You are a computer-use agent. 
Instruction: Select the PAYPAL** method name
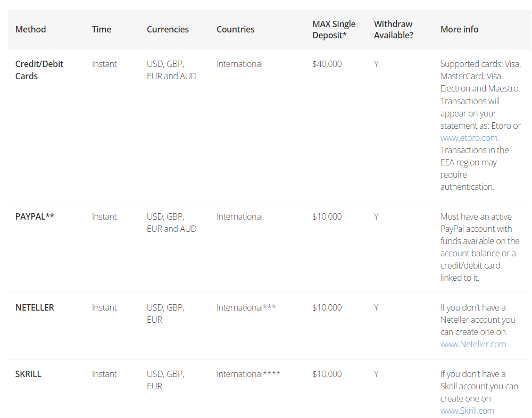coord(35,216)
